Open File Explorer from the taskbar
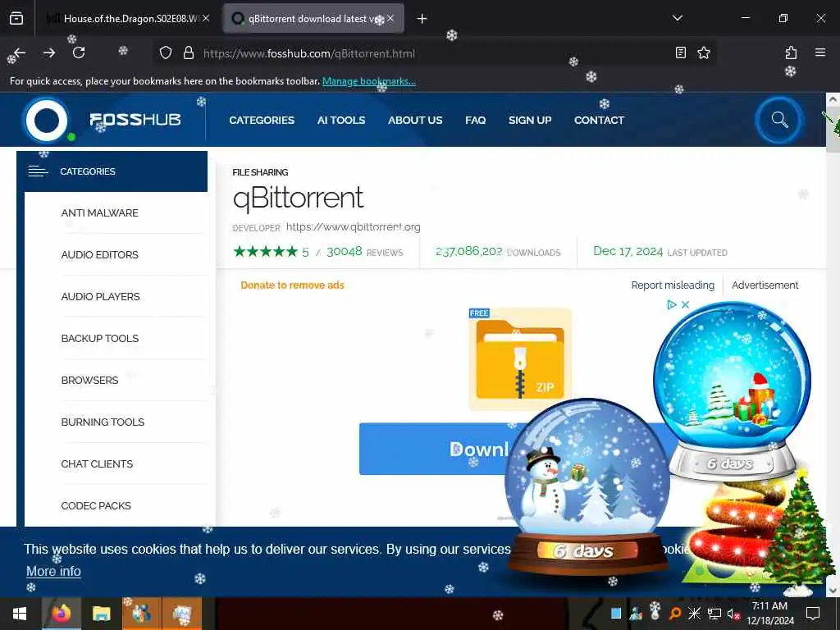The width and height of the screenshot is (840, 630). click(101, 614)
